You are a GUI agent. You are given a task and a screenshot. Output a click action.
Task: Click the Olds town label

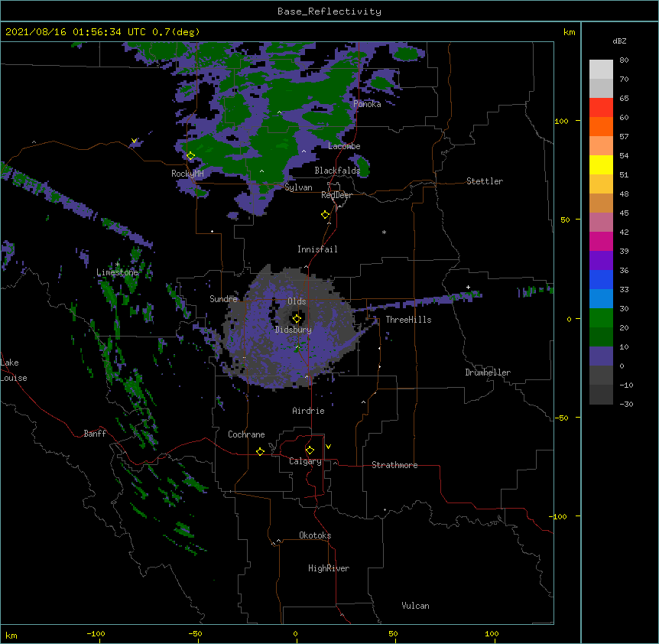[297, 301]
